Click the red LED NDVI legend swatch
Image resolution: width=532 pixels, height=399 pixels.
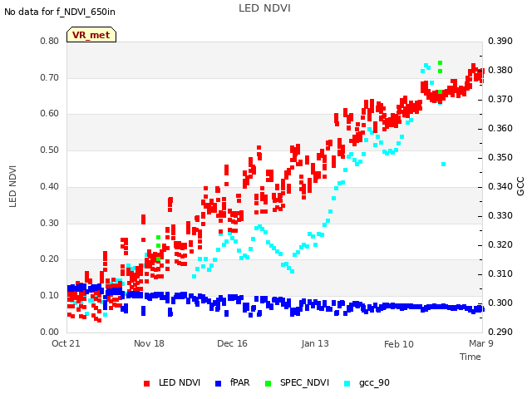point(146,383)
